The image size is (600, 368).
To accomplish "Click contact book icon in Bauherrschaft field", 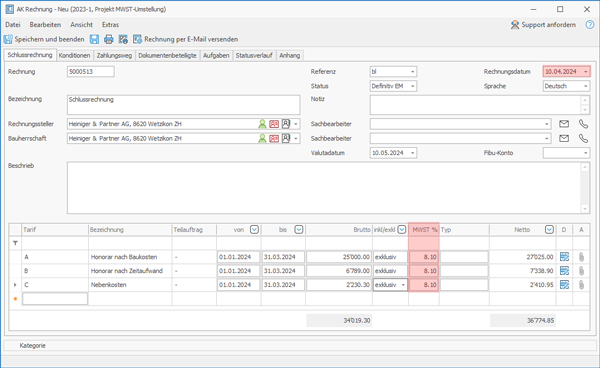I will pos(286,138).
